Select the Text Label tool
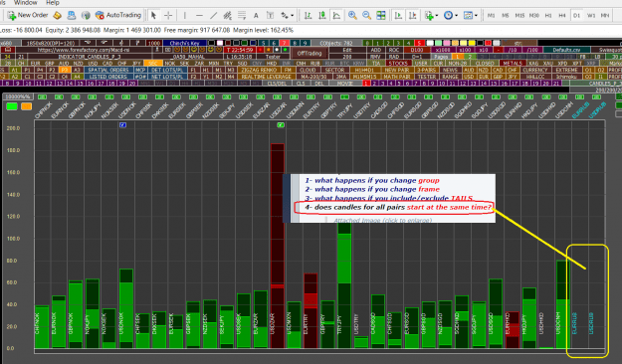Screen dimensions: 622x364 click(x=270, y=16)
